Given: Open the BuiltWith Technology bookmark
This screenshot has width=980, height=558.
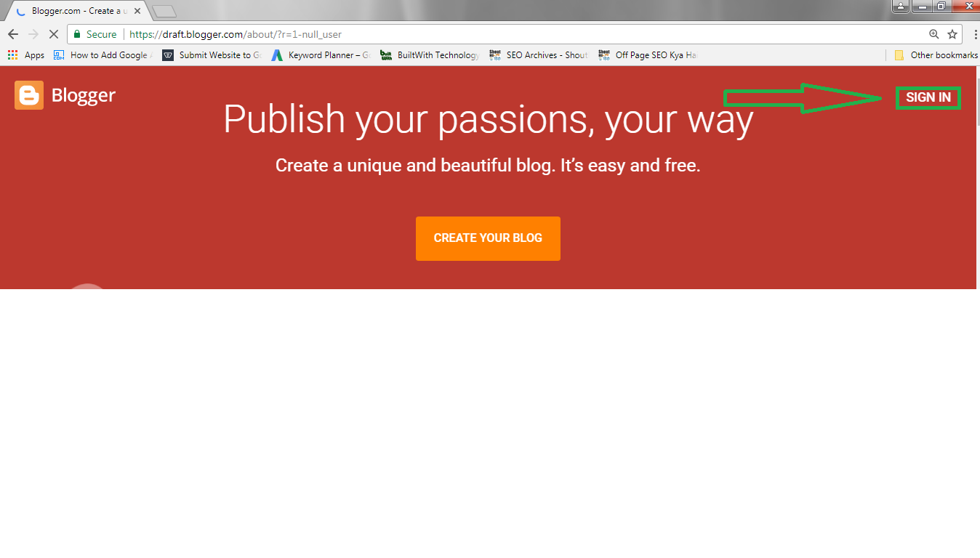Looking at the screenshot, I should coord(430,55).
